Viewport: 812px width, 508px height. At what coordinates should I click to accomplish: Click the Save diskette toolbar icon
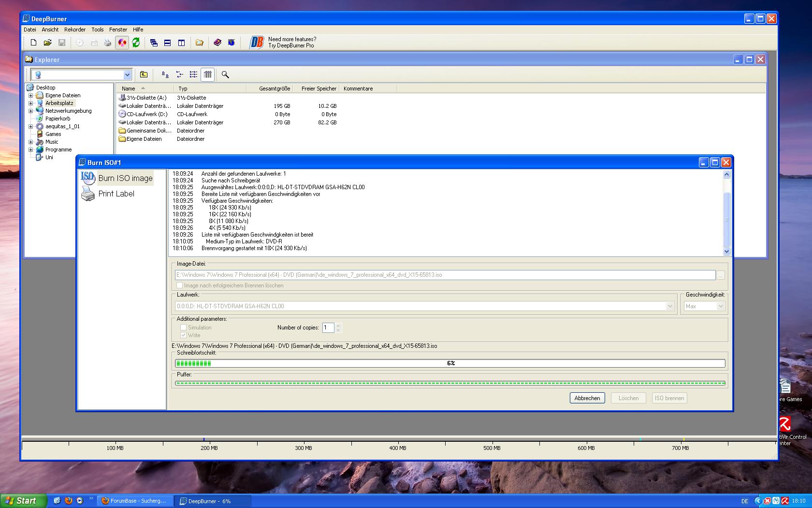point(62,43)
